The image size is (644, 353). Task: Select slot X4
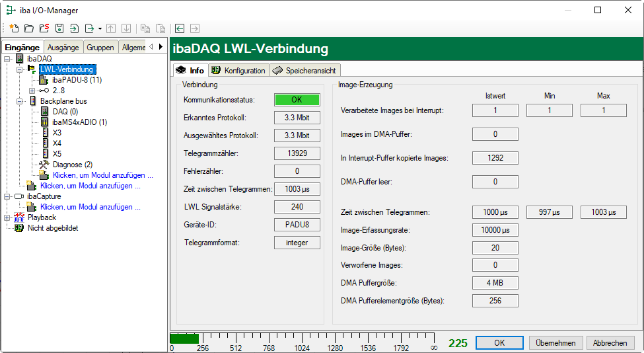[57, 143]
